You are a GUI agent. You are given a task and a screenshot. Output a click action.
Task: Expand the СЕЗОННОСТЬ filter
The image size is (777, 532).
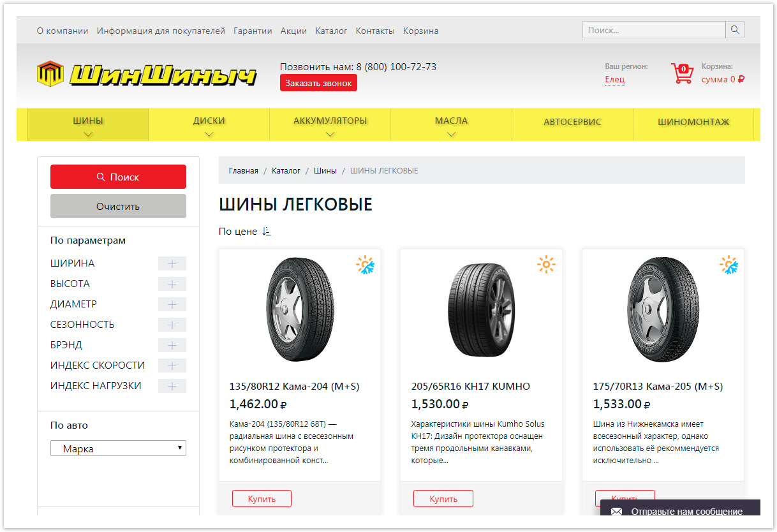172,325
